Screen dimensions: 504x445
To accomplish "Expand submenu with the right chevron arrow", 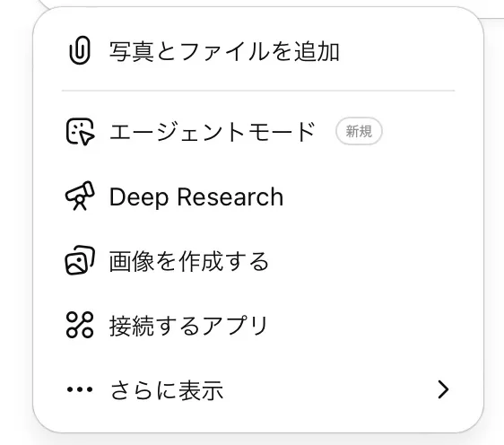I will pyautogui.click(x=443, y=389).
